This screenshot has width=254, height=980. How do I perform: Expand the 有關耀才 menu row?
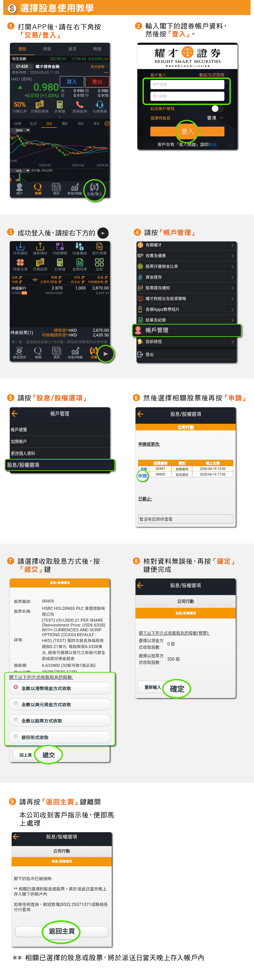coord(187,245)
